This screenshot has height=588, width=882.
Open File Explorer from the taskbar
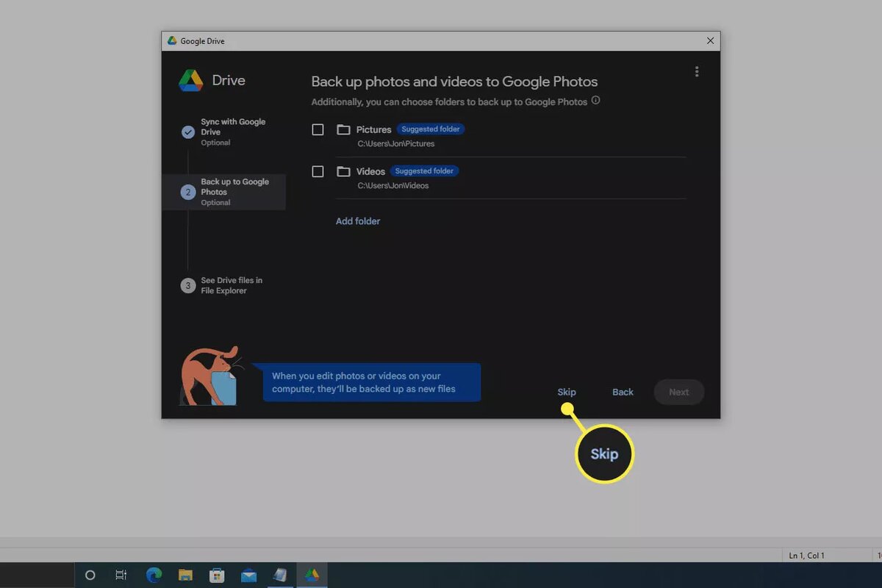[185, 576]
